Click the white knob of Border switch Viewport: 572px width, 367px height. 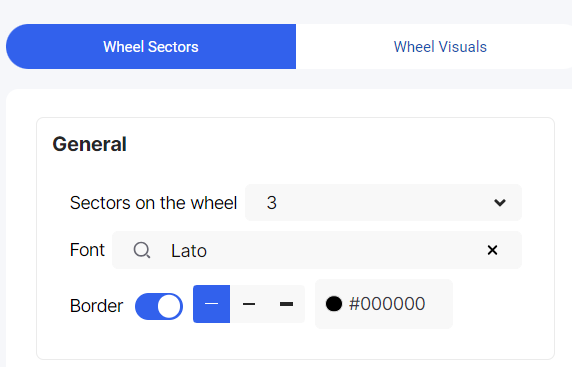coord(169,306)
